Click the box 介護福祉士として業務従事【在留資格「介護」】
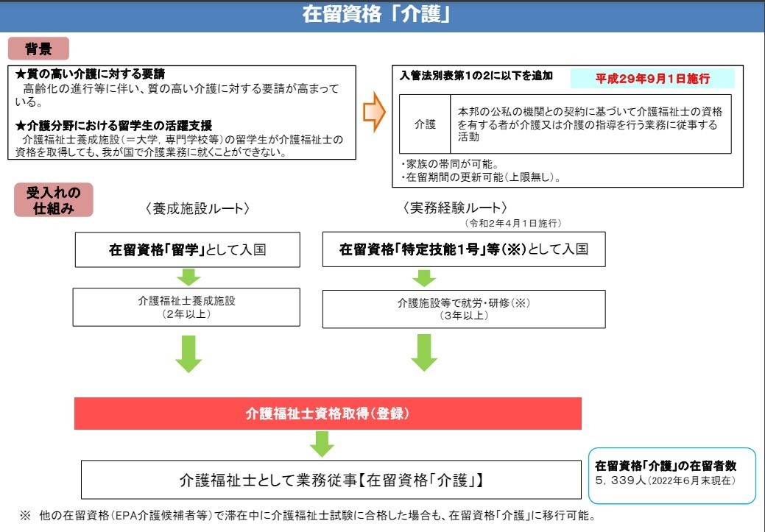Screen dimensions: 765x532 tap(331, 480)
